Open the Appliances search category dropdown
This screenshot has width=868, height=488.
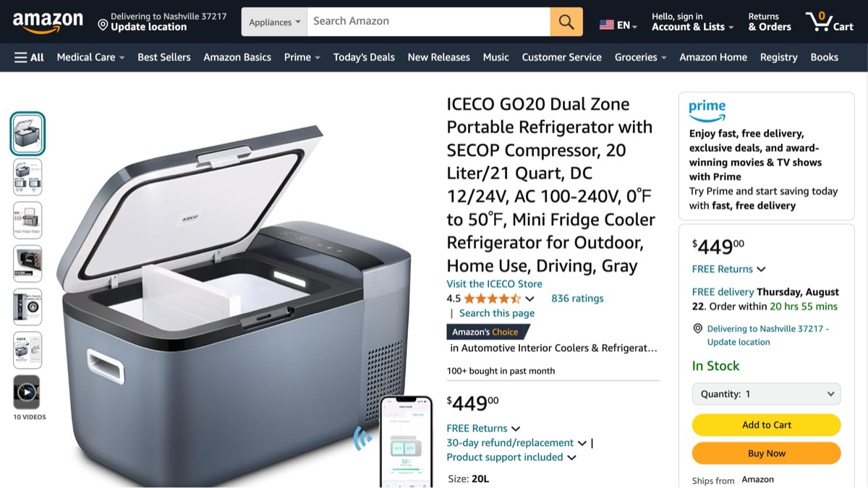(x=274, y=22)
